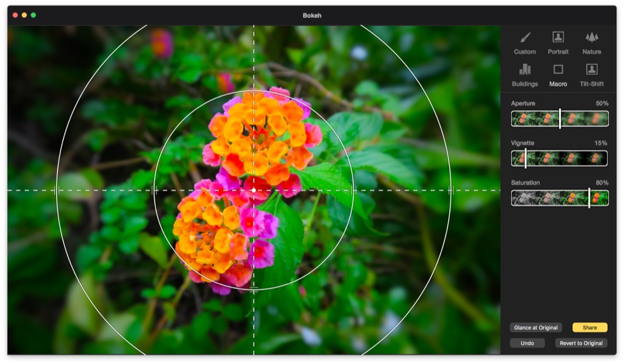Enter full screen with the green button

(34, 15)
